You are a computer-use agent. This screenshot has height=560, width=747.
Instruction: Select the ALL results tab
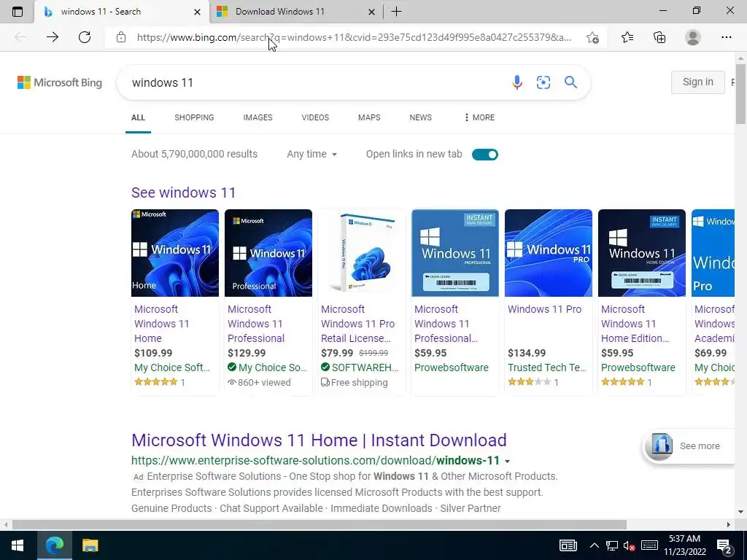tap(138, 117)
